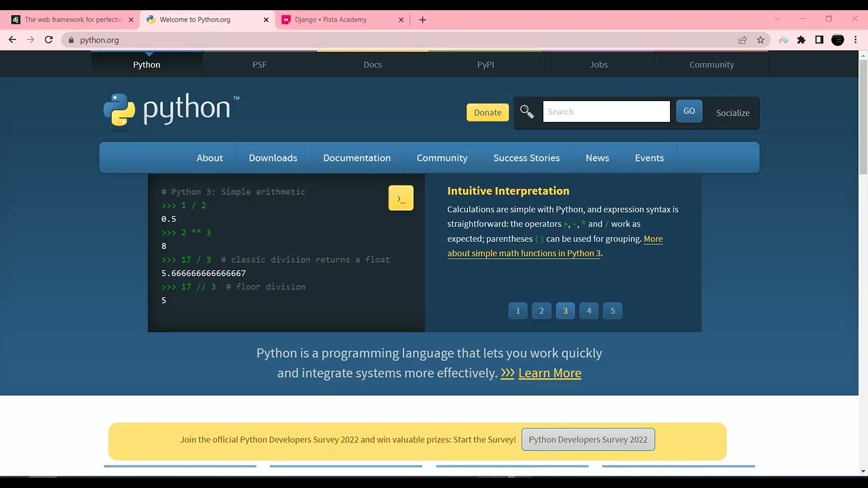This screenshot has width=868, height=488.
Task: Click the code result 5.666666666666667
Action: pyautogui.click(x=203, y=273)
